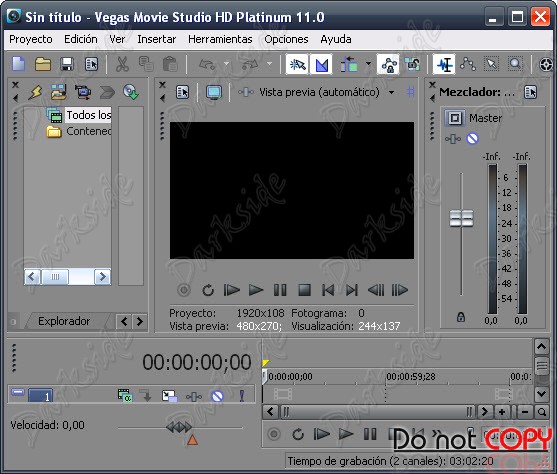Select the Zoom edit tool
The image size is (557, 474).
pos(515,64)
